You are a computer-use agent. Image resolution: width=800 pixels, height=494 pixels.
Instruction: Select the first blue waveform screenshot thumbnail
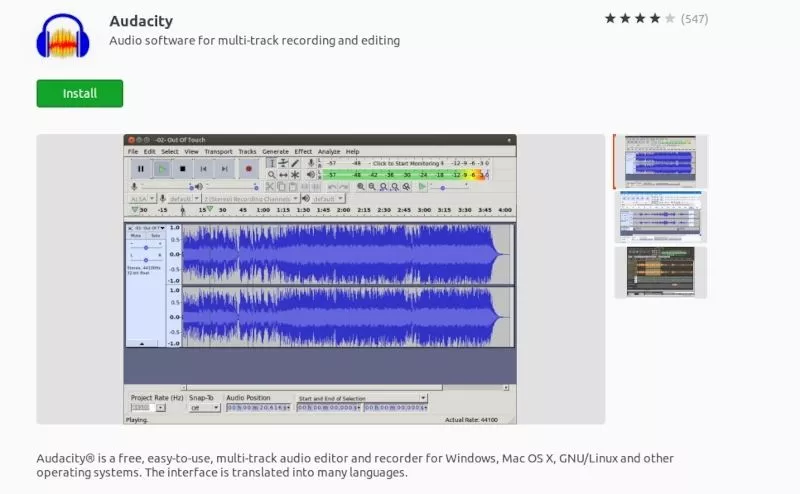pyautogui.click(x=660, y=161)
